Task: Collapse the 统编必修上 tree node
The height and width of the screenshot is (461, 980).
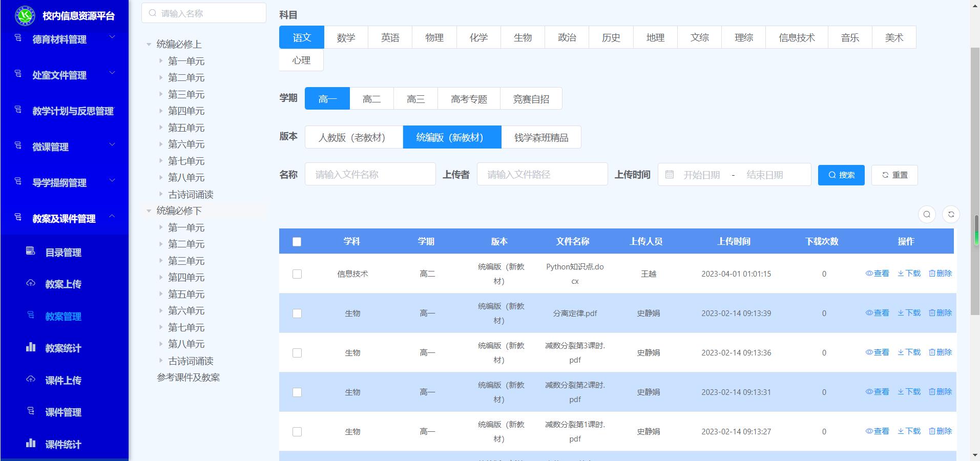Action: pos(149,45)
